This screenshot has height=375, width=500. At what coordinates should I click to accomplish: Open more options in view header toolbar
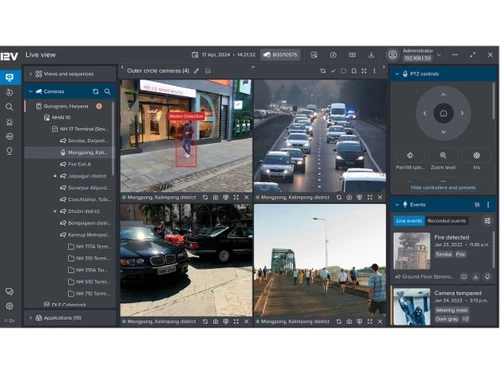tap(374, 71)
